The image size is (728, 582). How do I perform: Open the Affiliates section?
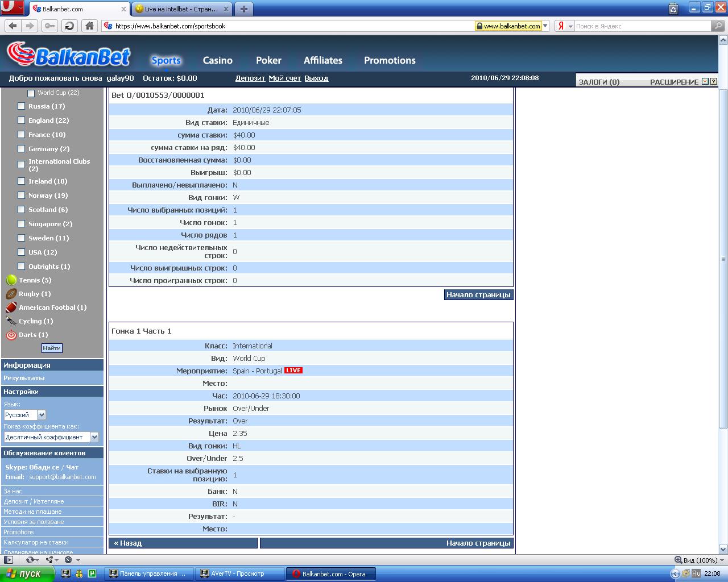[323, 60]
